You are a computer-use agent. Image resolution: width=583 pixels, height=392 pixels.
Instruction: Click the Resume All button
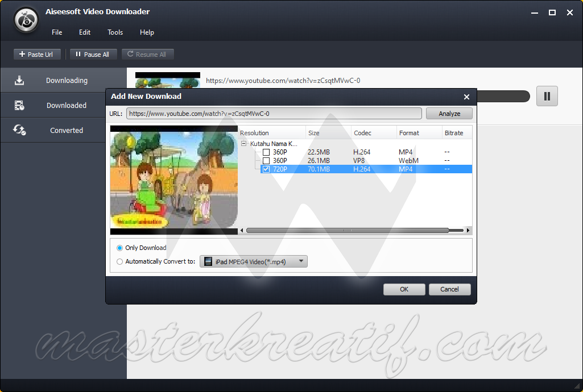(148, 54)
